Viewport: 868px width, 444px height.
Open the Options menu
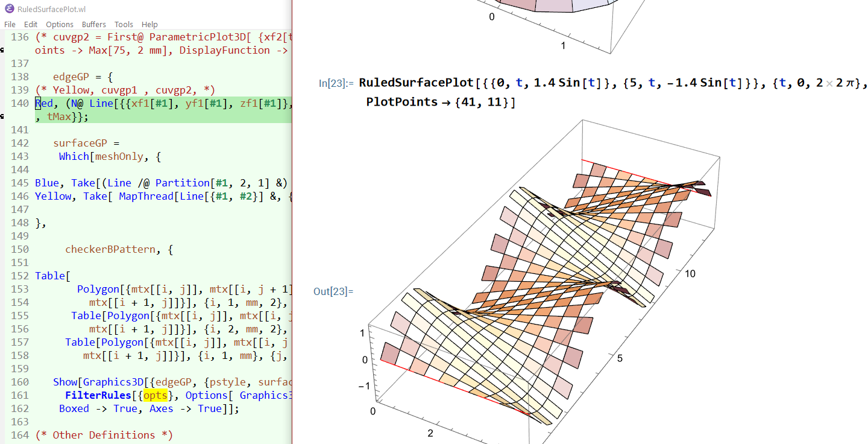(60, 24)
